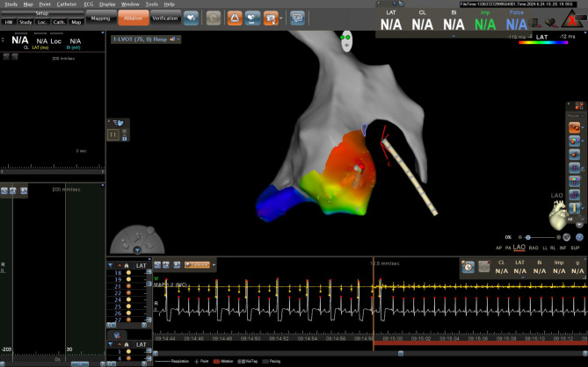Click the presentation screen icon in top toolbar
Image resolution: width=588 pixels, height=367 pixels.
(x=296, y=18)
